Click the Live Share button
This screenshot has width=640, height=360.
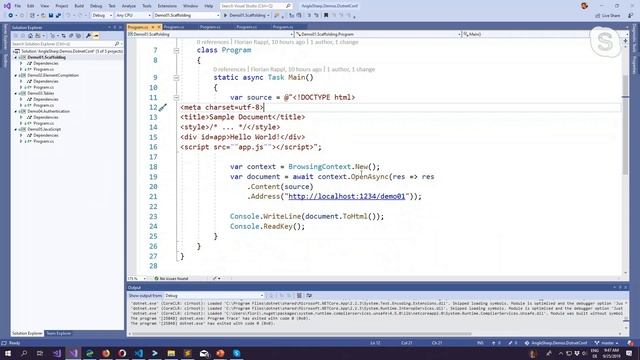pyautogui.click(x=608, y=16)
